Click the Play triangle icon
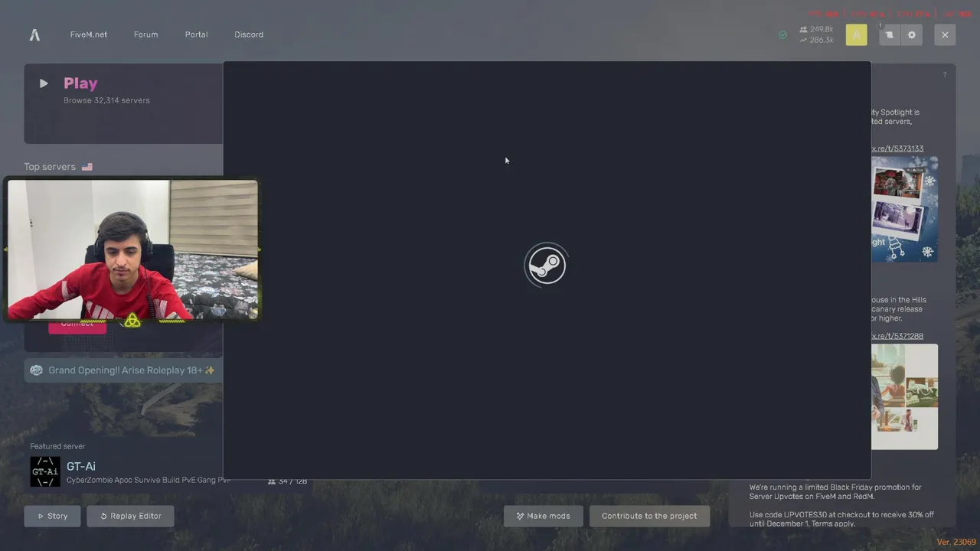 click(44, 83)
